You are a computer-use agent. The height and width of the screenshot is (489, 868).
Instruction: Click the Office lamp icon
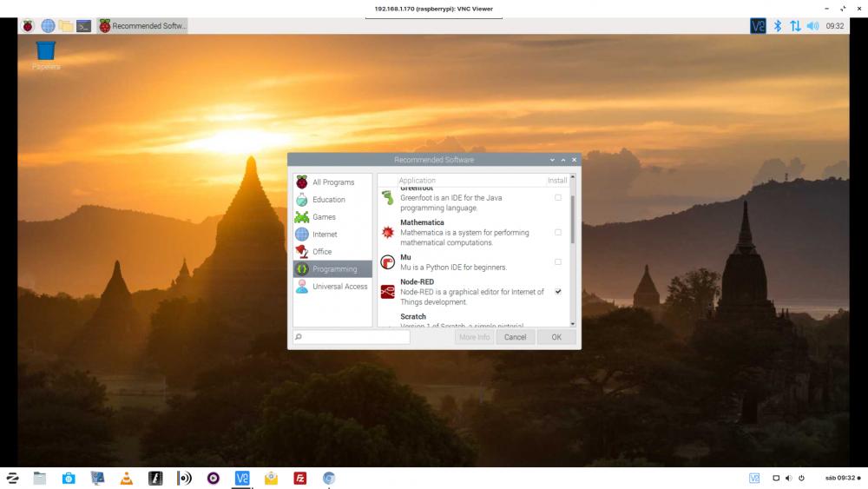pyautogui.click(x=302, y=251)
